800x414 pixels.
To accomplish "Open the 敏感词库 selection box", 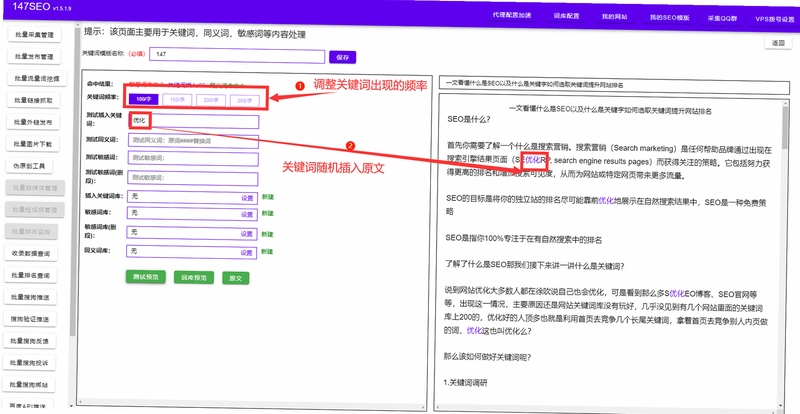I will (192, 214).
